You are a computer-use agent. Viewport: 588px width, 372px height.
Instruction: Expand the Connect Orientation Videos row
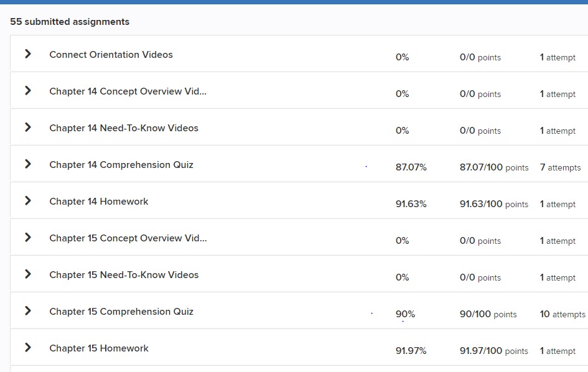tap(27, 54)
